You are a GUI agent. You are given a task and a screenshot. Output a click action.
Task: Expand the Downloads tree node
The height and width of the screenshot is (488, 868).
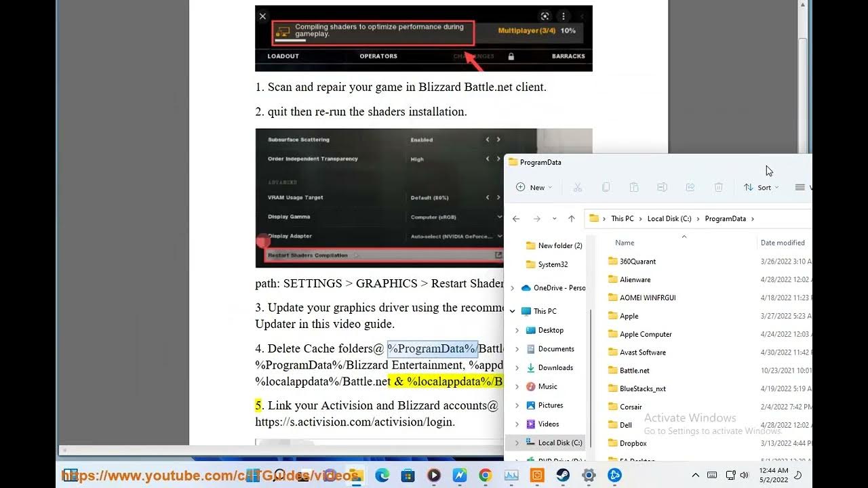pyautogui.click(x=517, y=367)
